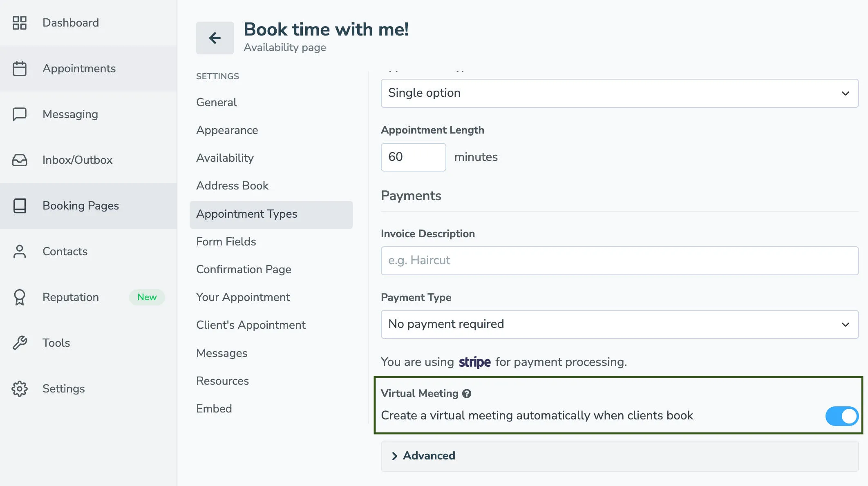Expand the Advanced section
868x486 pixels.
click(429, 456)
